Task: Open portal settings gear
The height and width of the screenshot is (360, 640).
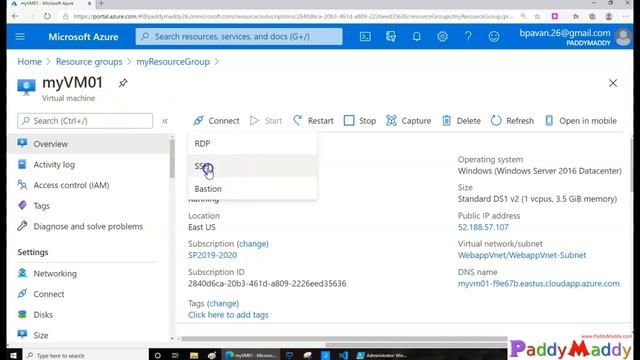Action: (442, 37)
